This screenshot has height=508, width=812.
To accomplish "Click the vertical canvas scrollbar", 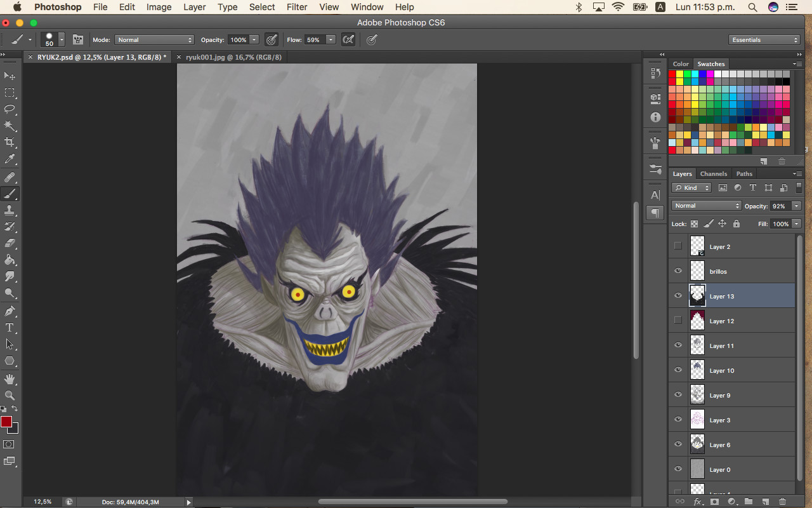I will [x=636, y=279].
